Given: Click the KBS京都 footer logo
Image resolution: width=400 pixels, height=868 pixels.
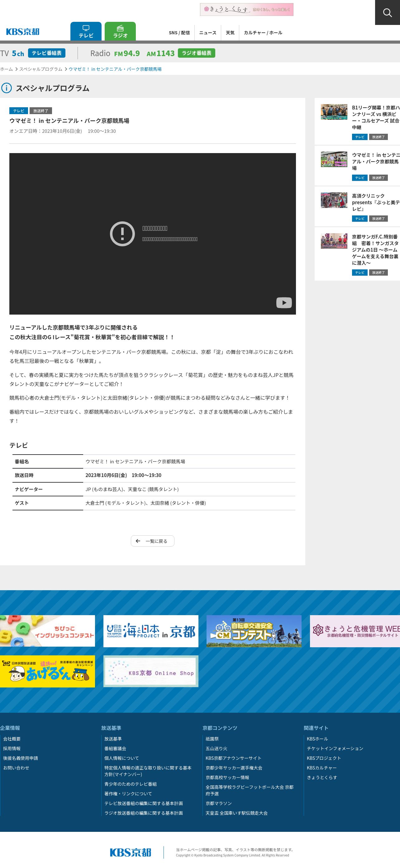Looking at the screenshot, I should click(x=130, y=852).
